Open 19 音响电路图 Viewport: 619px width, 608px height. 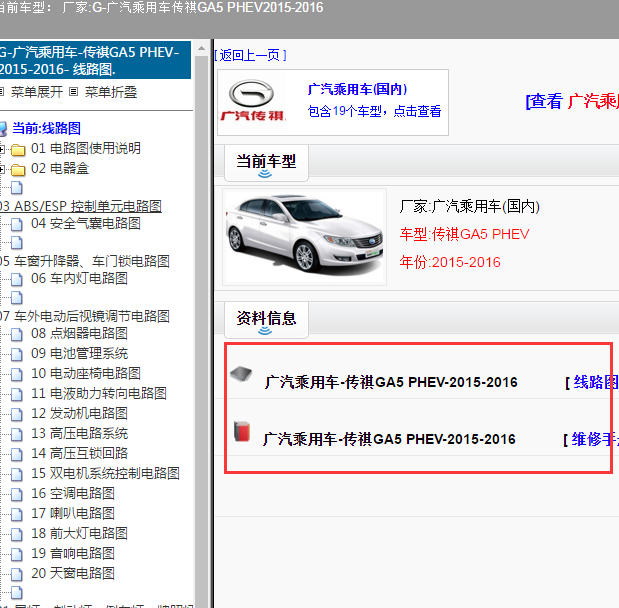(x=73, y=553)
